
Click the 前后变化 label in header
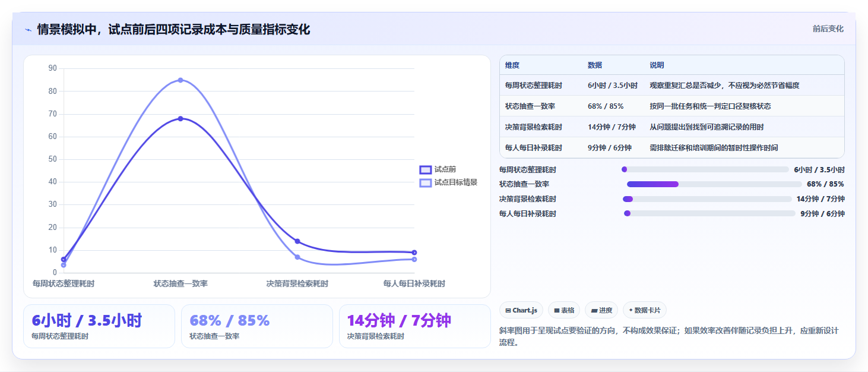(828, 29)
